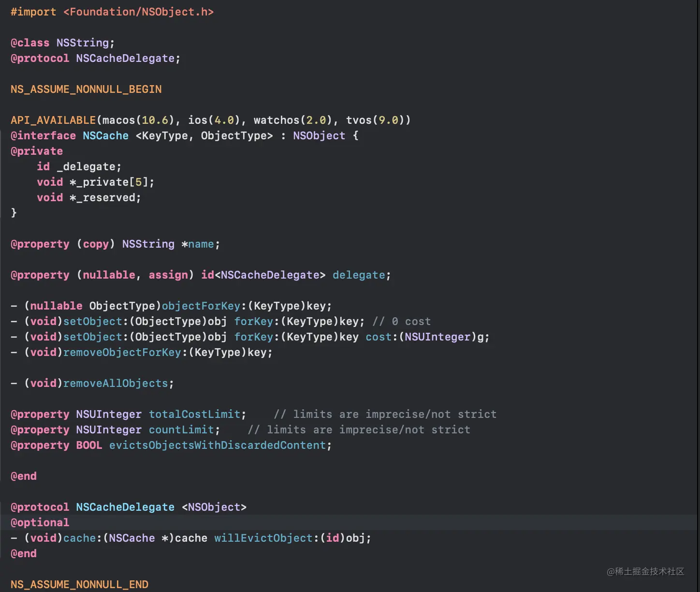The width and height of the screenshot is (700, 592).
Task: Click "NSCacheDelegate" in the protocol definition line
Action: point(125,507)
